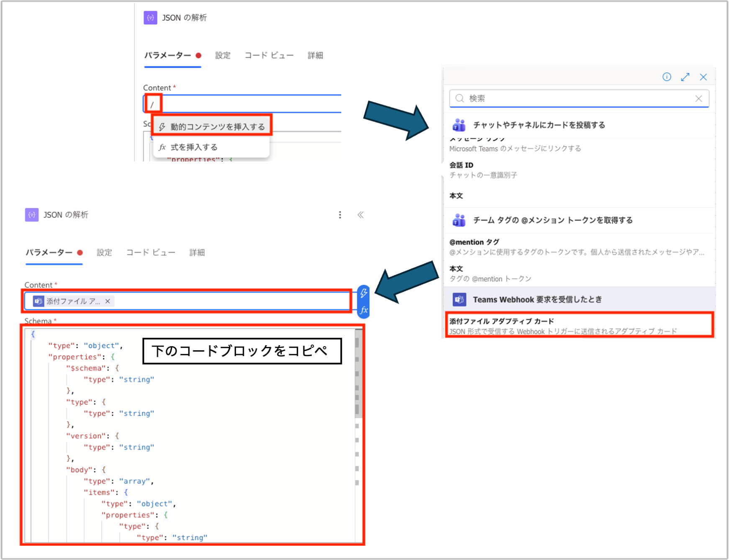Open the コード ビュー tab in lower panel

click(x=151, y=252)
